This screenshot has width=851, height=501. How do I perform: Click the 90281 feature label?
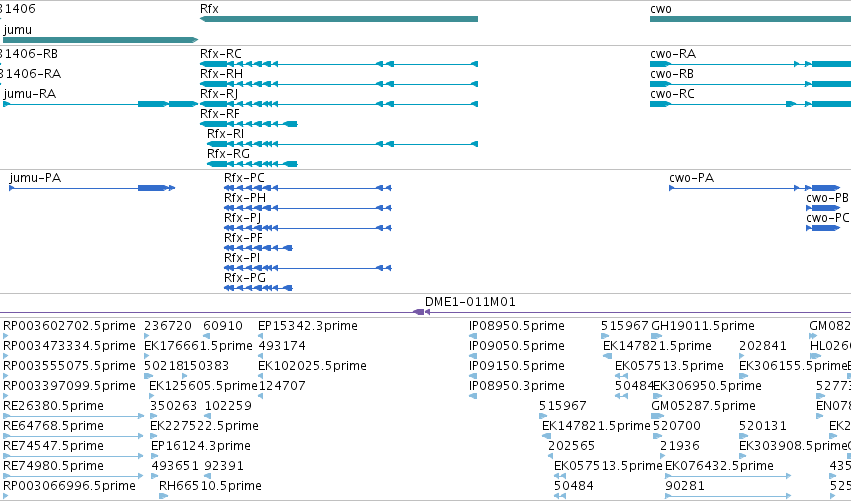pos(684,486)
